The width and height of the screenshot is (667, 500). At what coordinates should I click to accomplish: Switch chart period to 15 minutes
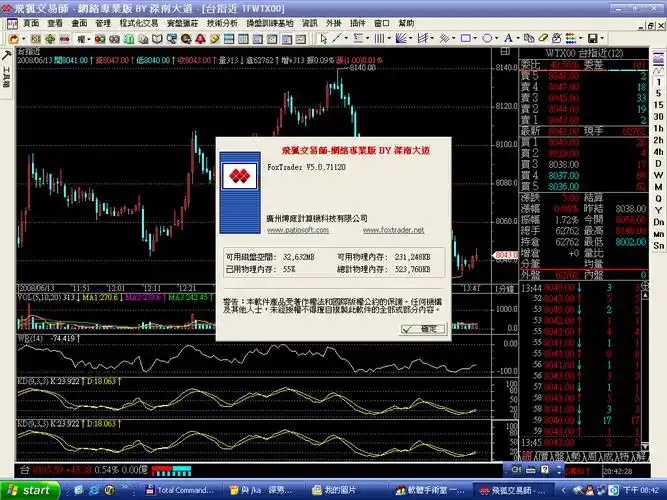pos(658,105)
